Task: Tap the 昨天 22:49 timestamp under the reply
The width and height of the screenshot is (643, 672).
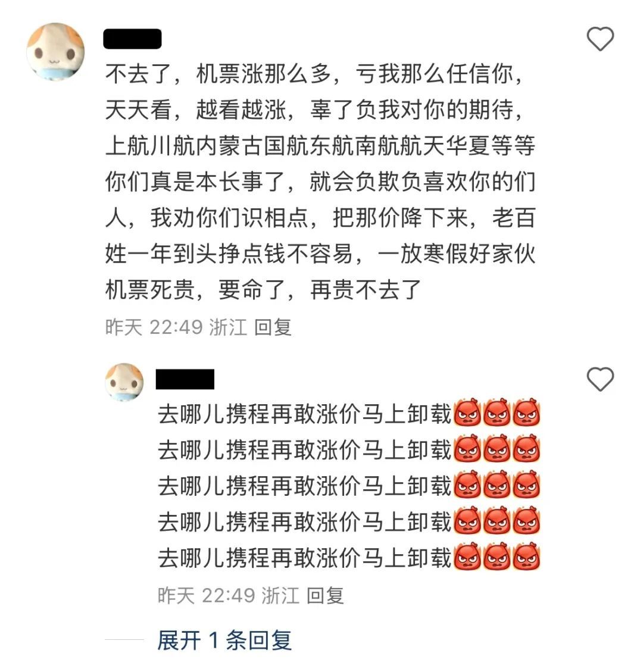Action: (206, 595)
